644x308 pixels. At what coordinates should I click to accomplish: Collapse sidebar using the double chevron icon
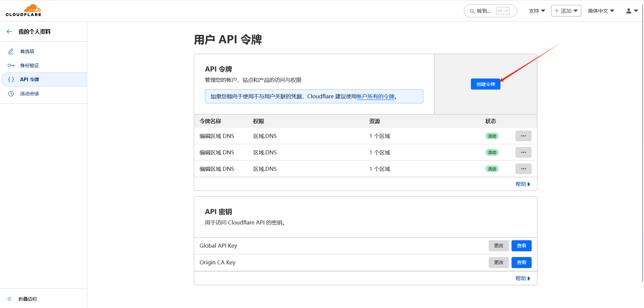9,299
